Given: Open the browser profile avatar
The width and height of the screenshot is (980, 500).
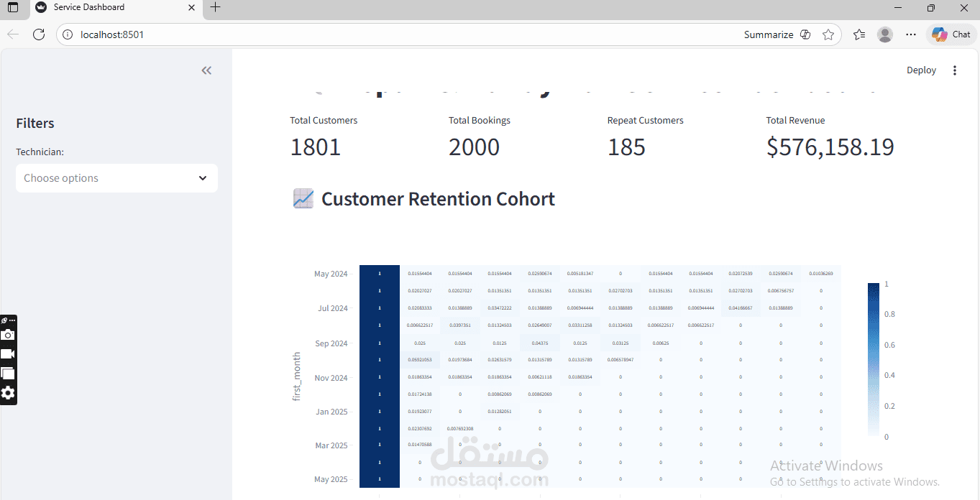Looking at the screenshot, I should (x=885, y=34).
